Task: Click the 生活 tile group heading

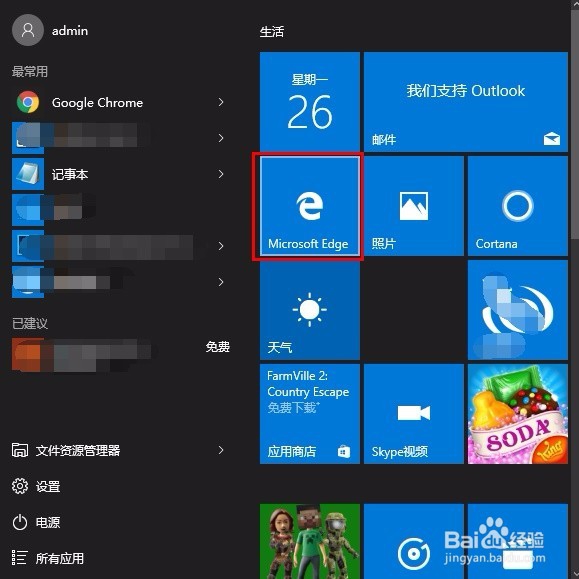Action: tap(272, 32)
